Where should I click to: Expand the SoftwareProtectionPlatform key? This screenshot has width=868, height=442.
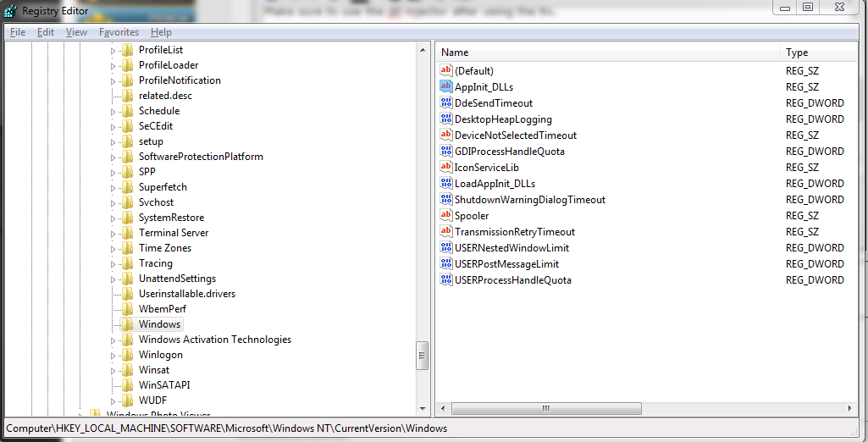click(113, 157)
